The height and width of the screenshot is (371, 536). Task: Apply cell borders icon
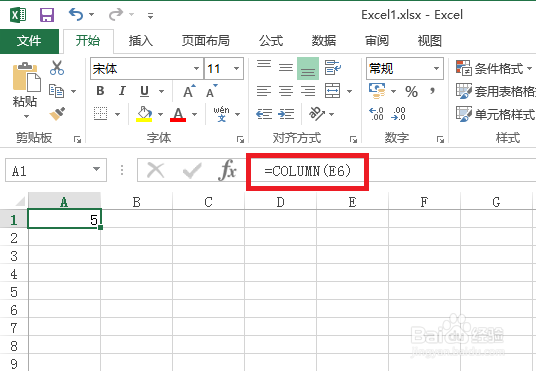coord(100,114)
